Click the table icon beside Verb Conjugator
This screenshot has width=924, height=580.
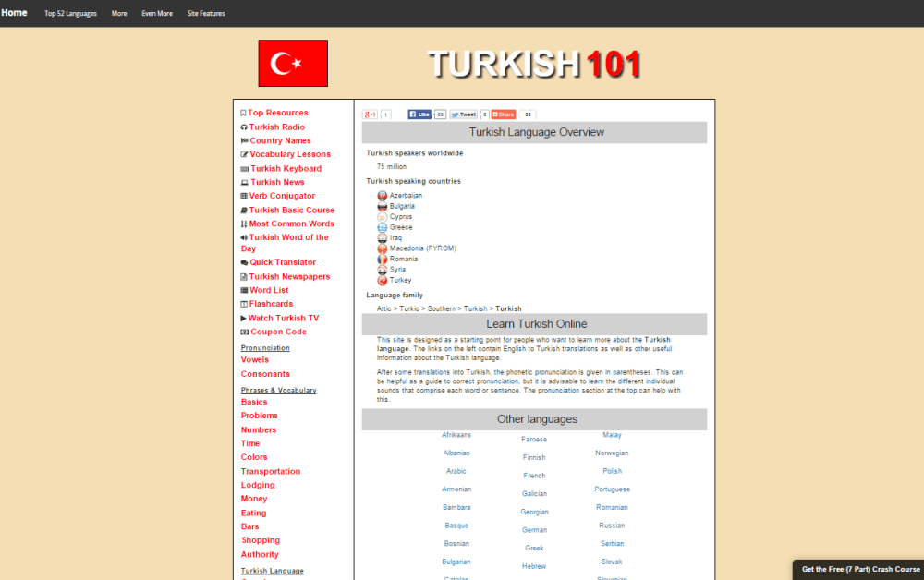[244, 196]
